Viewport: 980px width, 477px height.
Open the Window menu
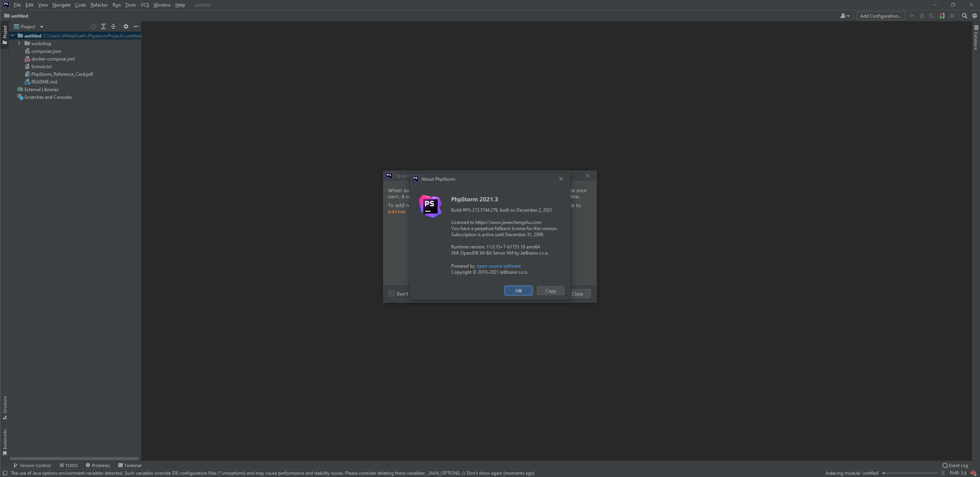(162, 5)
